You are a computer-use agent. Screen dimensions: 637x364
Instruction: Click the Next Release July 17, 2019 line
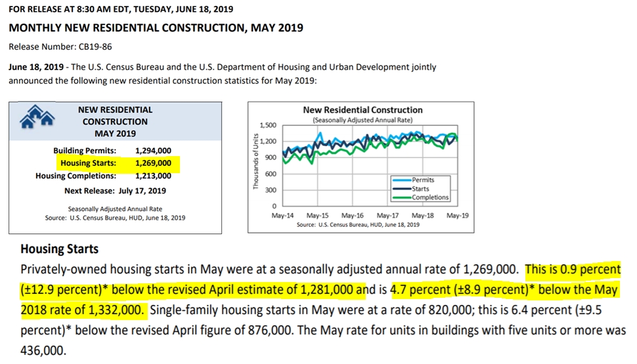tap(115, 191)
